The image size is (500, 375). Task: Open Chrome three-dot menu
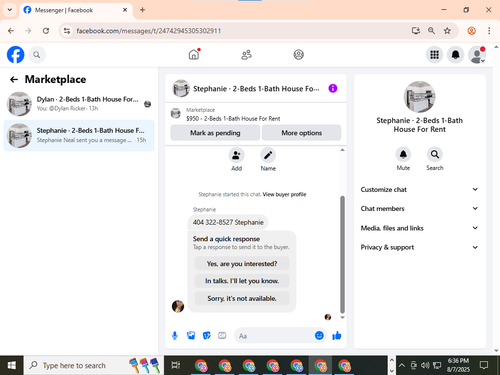pos(489,31)
